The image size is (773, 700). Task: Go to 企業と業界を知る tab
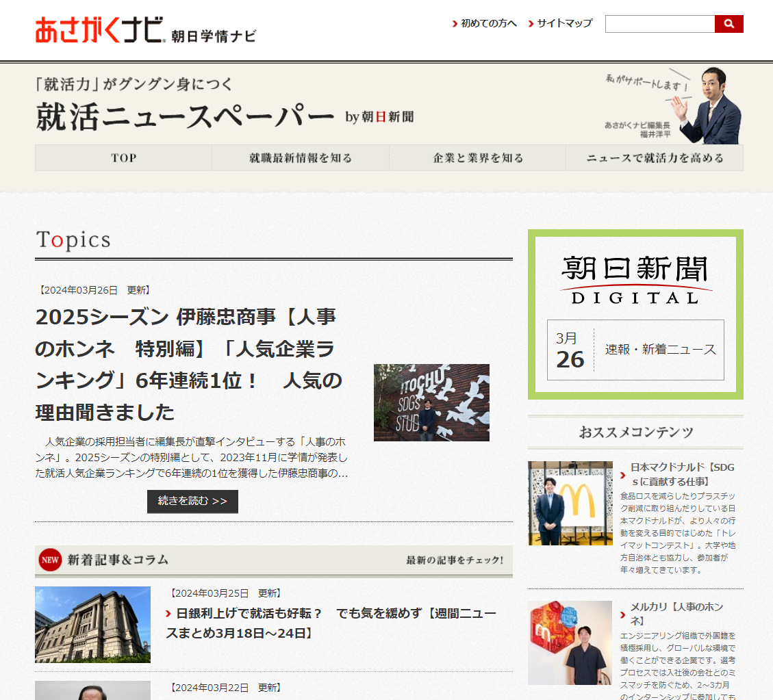click(477, 158)
